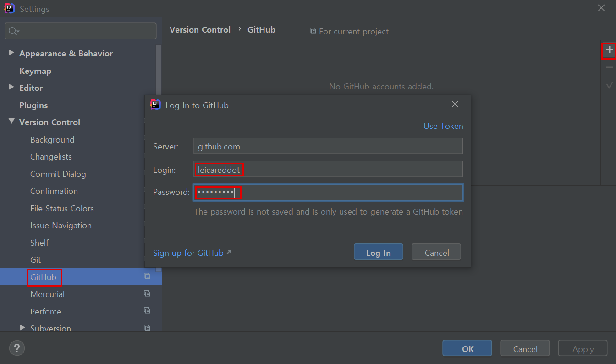
Task: Open the Plugins settings page
Action: tap(33, 105)
